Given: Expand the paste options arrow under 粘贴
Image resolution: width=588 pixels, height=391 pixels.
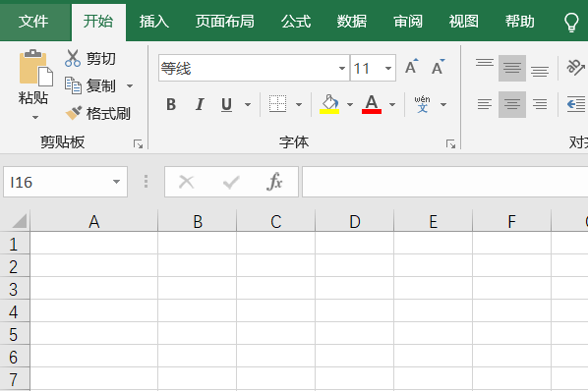Looking at the screenshot, I should coord(35,117).
